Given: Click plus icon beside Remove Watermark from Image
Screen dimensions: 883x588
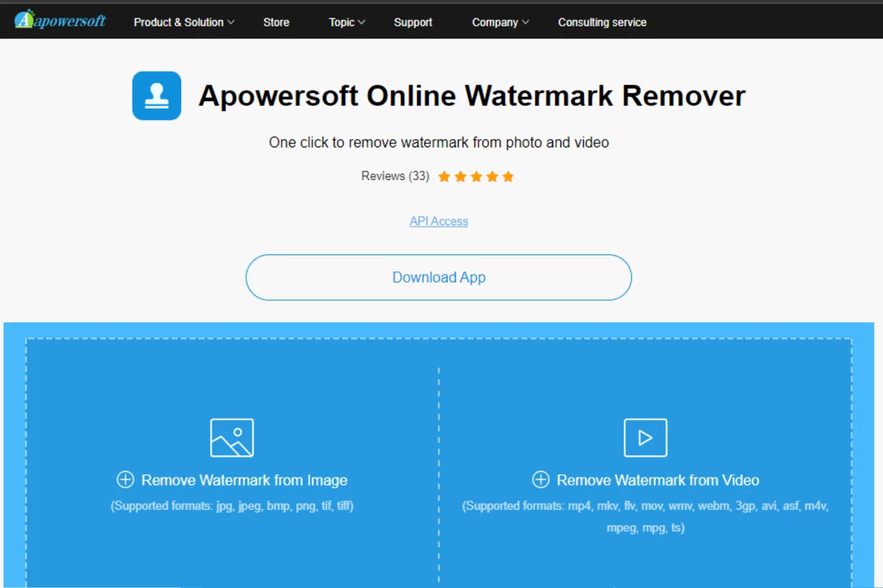Looking at the screenshot, I should (125, 479).
